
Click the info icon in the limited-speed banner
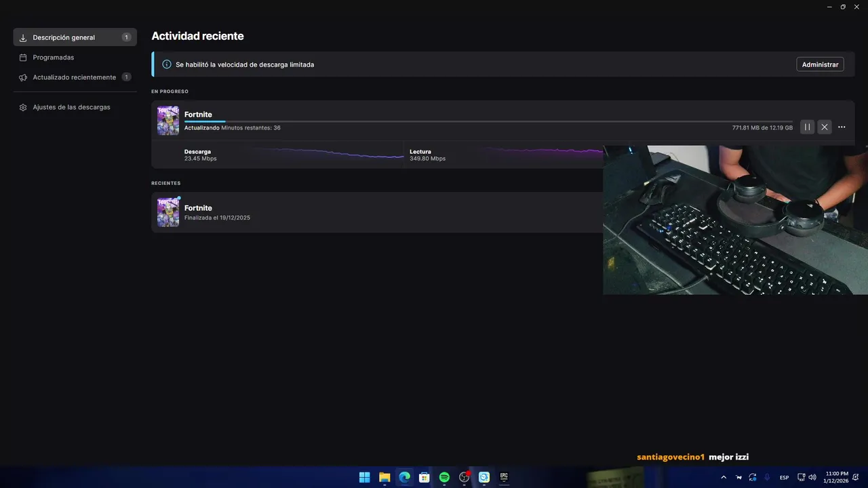coord(167,64)
